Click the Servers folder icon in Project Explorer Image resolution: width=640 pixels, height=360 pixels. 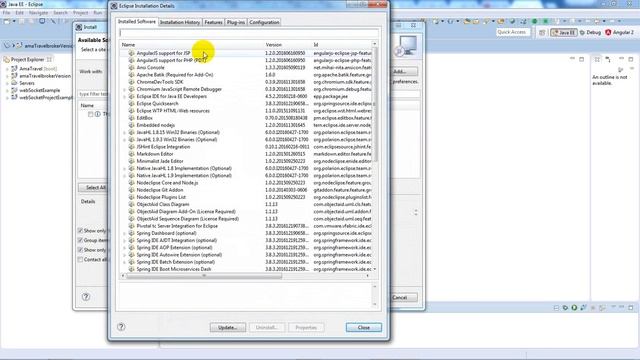[14, 83]
